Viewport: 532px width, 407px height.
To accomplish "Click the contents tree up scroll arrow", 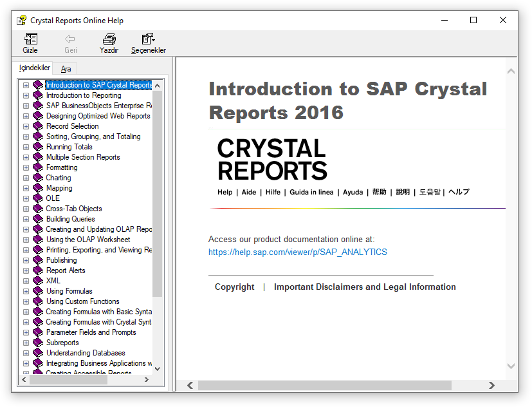I will (157, 86).
